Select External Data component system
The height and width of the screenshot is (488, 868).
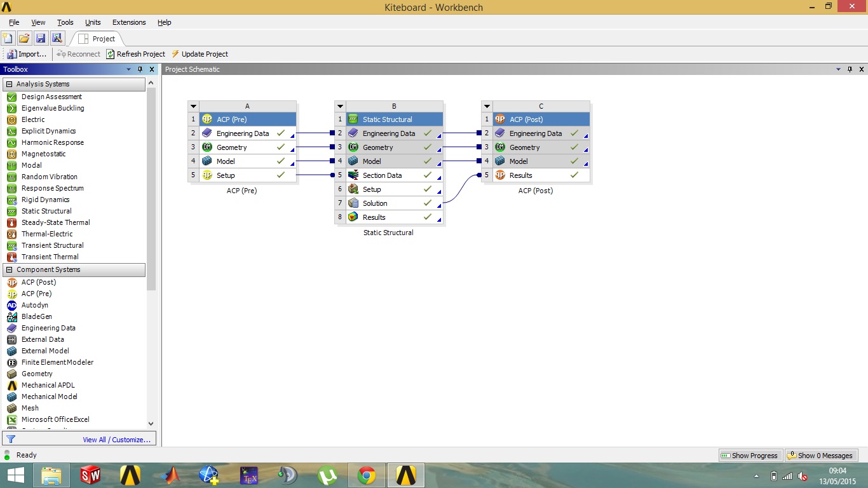[x=43, y=339]
